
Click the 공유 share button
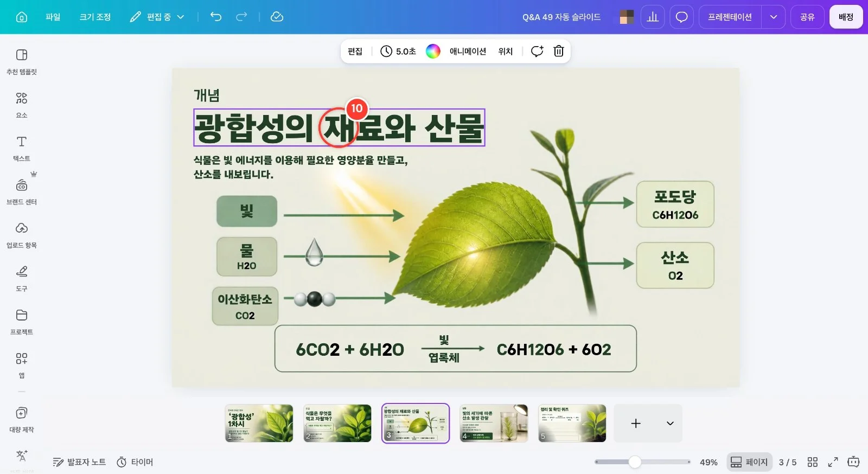coord(807,17)
